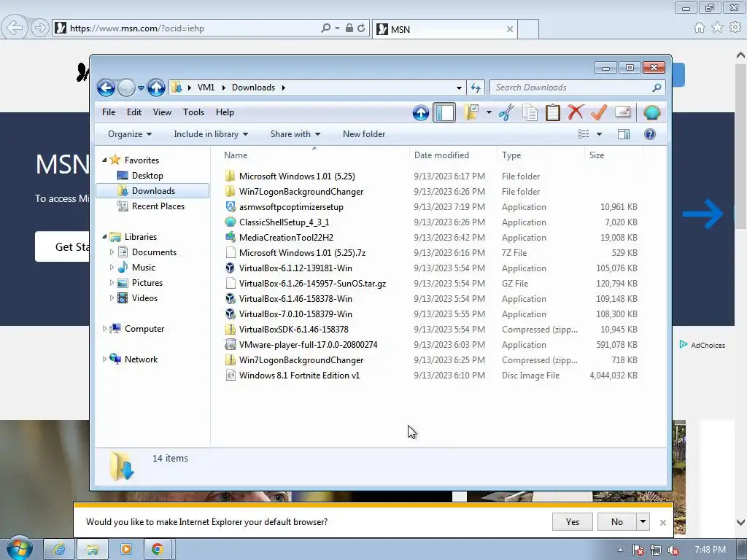Select ClassicShellSetup_4_3_1 file

[284, 222]
